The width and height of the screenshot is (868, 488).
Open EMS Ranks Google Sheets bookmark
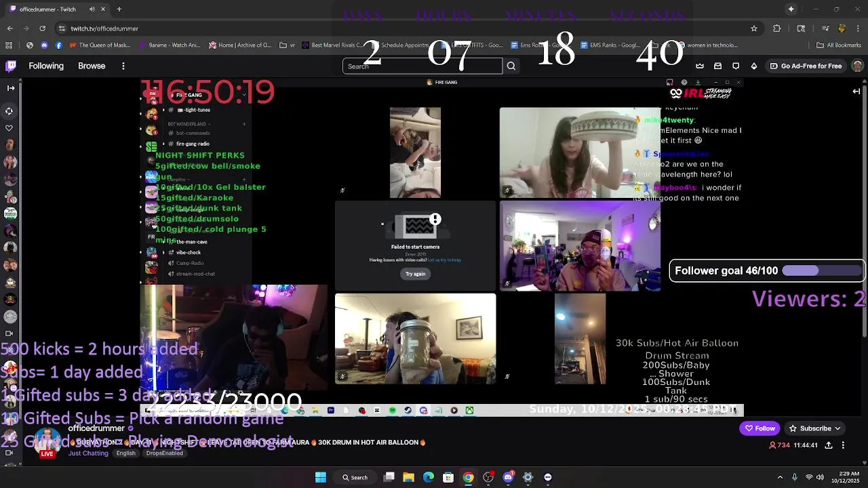coord(610,45)
